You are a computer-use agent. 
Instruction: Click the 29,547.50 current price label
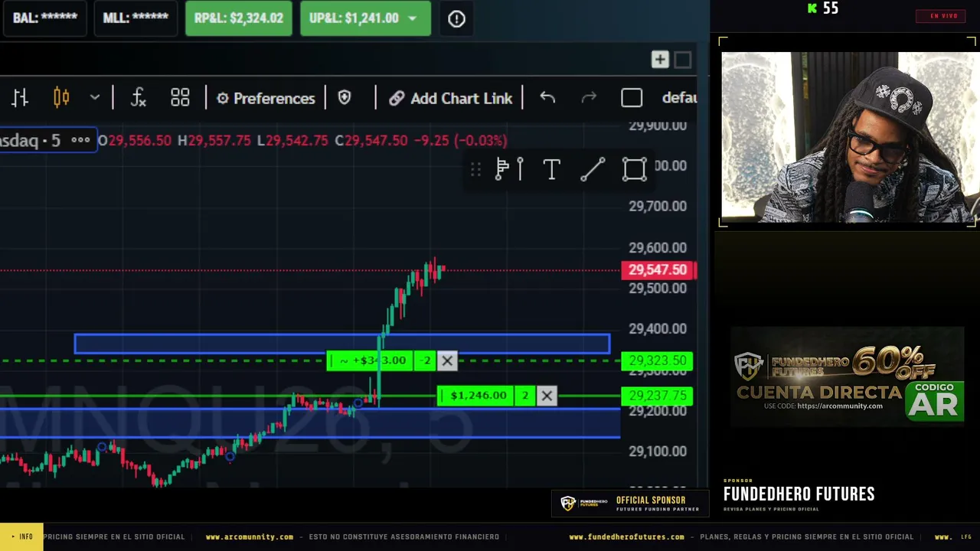point(658,270)
